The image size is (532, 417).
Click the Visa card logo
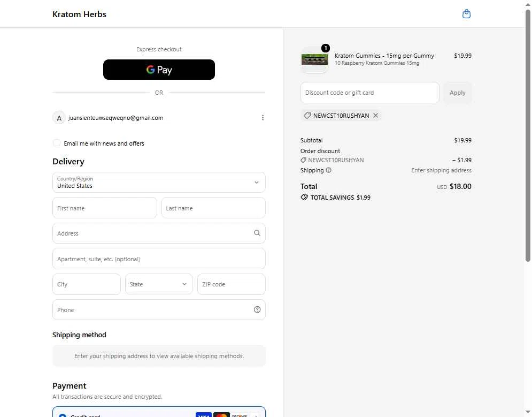[204, 415]
